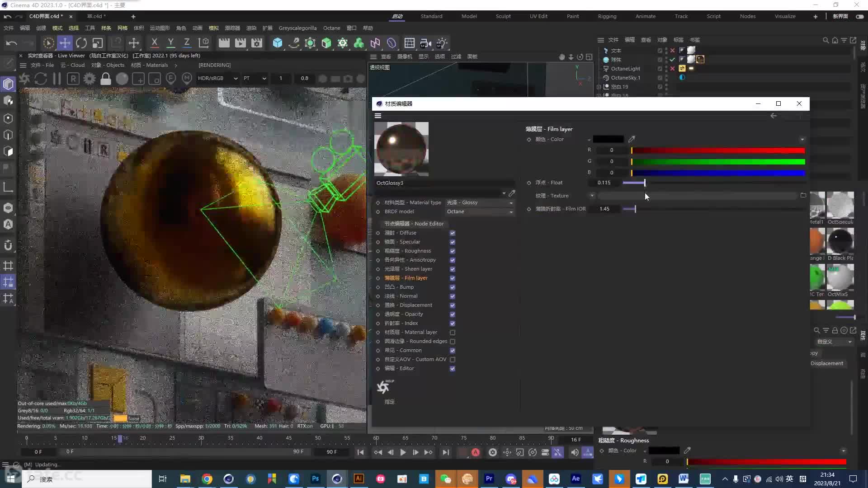Enable the Rounded edges checkbox
The width and height of the screenshot is (868, 488).
[x=453, y=342]
